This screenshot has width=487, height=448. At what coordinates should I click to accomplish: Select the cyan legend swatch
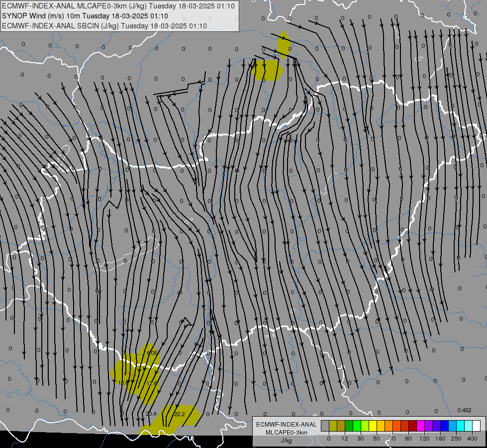coord(461,426)
